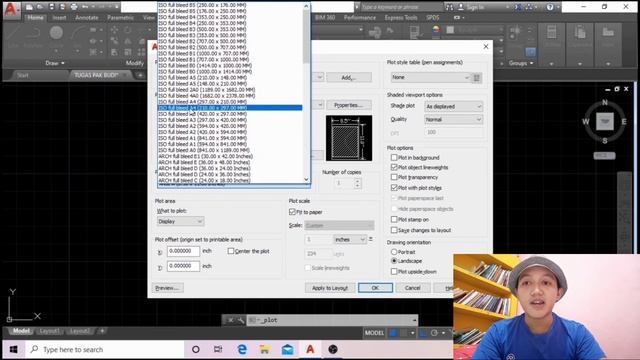Screen dimensions: 640x360
Task: Click the Open file icon in quick access
Action: 40,7
